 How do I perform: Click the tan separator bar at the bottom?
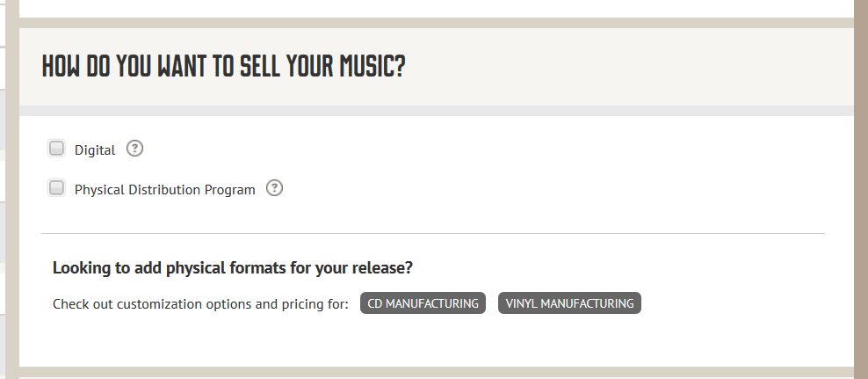(437, 372)
